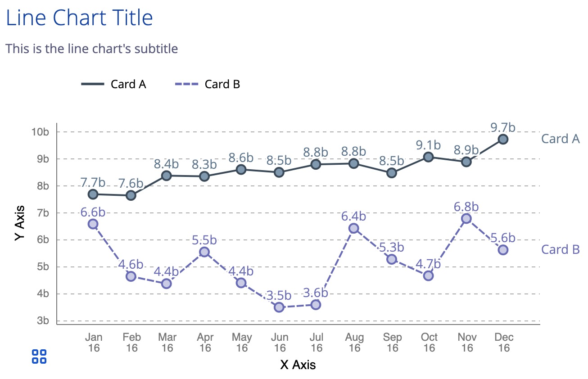The image size is (588, 379).
Task: Click the Card A end-of-line label
Action: tap(560, 139)
